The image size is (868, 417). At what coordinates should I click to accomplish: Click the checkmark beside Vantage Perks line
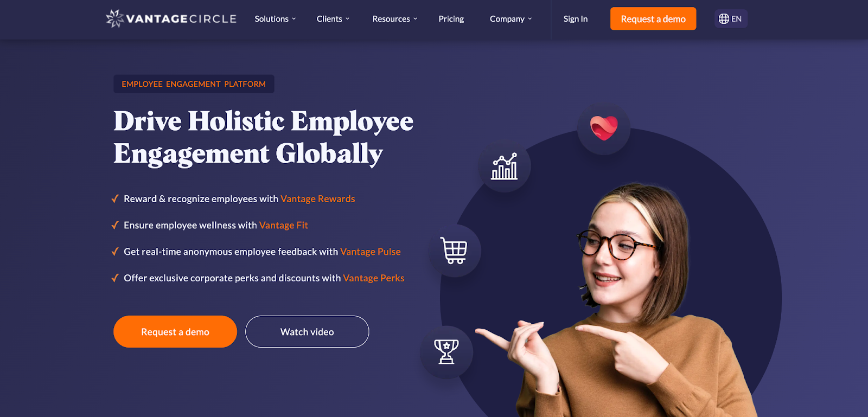[115, 278]
